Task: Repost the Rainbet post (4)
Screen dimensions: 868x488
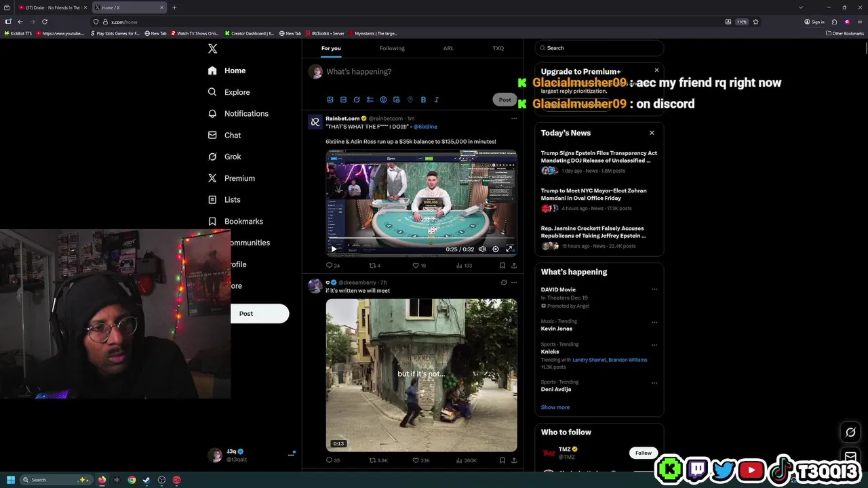Action: pyautogui.click(x=374, y=266)
